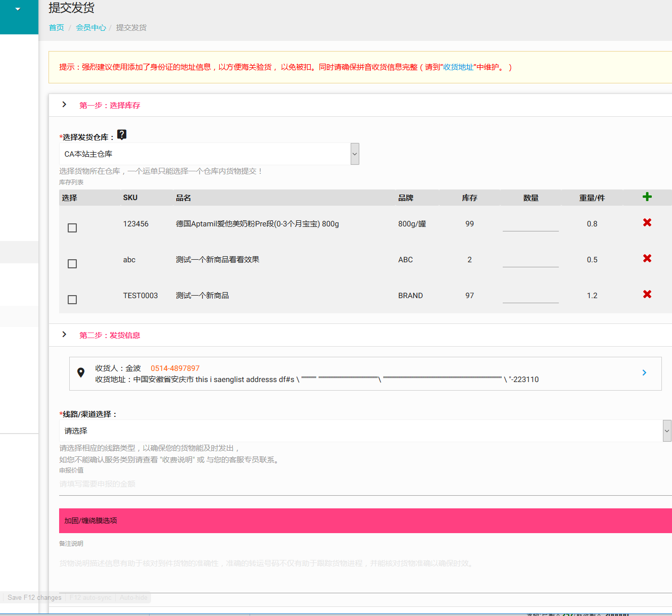This screenshot has width=672, height=616.
Task: Tick the checkbox for SKU 123456
Action: pos(72,228)
